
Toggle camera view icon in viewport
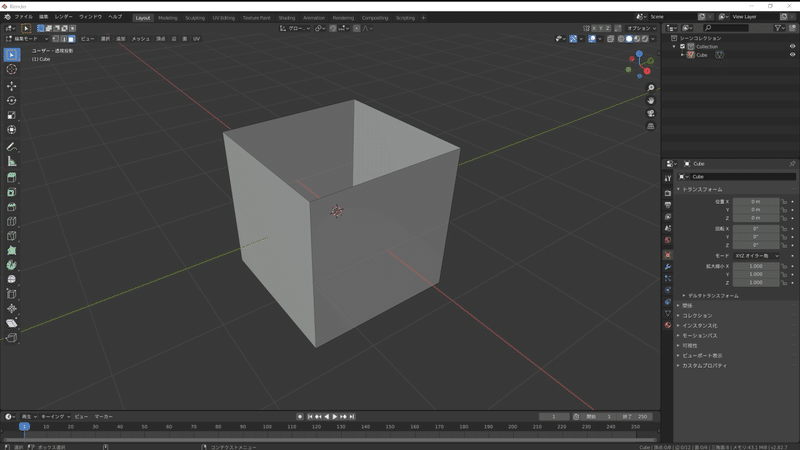click(651, 113)
